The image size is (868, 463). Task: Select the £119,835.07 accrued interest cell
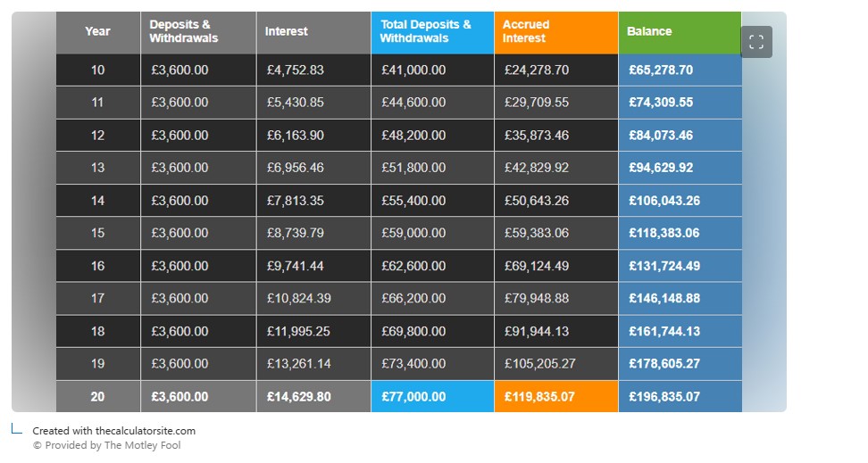[x=539, y=397]
